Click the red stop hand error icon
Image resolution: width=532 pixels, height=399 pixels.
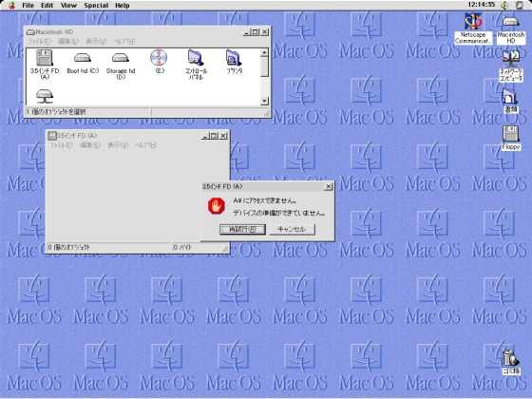point(217,206)
